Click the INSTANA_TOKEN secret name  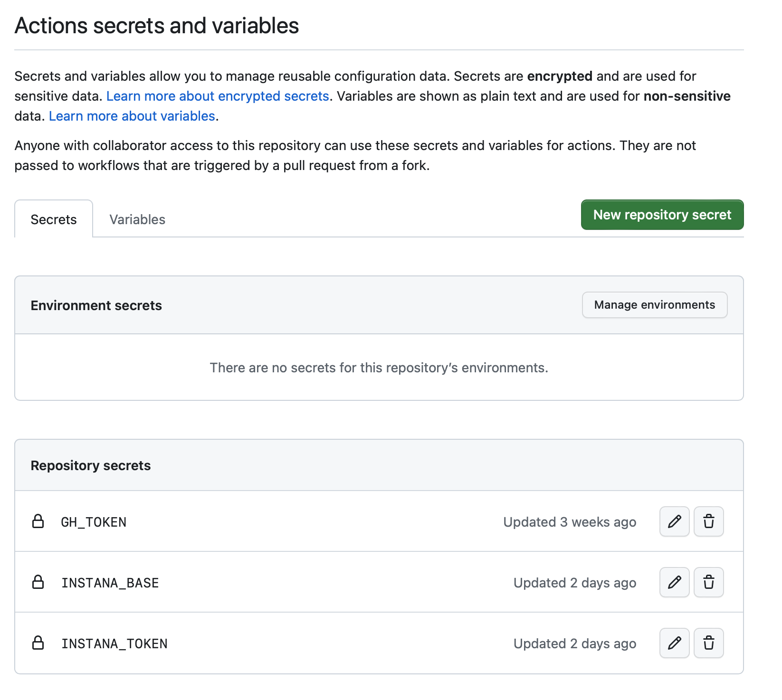pyautogui.click(x=114, y=643)
